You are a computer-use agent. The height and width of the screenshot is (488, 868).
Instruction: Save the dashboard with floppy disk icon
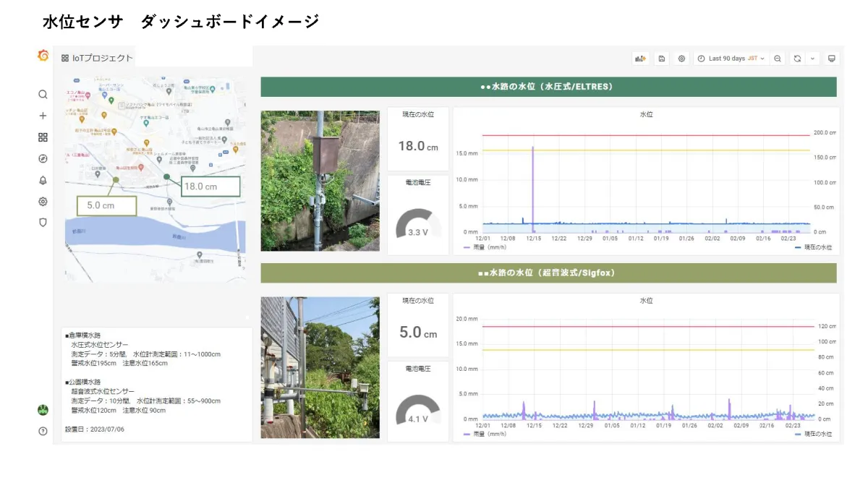[x=661, y=59]
